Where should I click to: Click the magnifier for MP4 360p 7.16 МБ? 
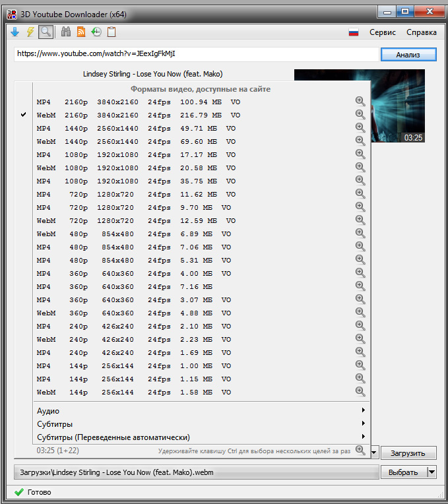coord(360,286)
